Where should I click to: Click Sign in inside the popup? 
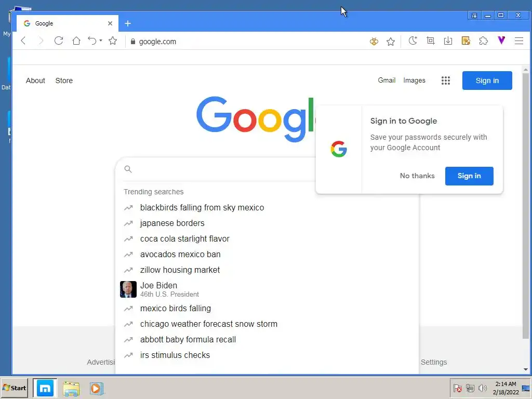tap(469, 176)
